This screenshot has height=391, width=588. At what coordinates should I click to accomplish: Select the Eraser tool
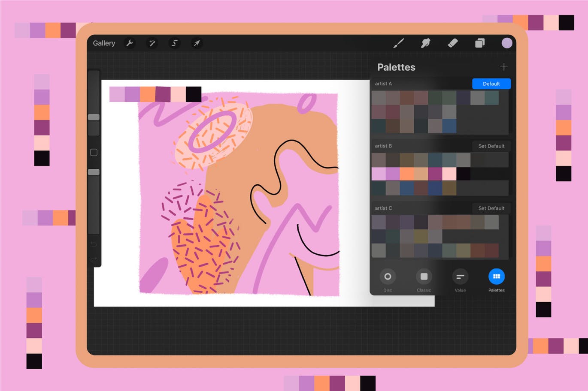click(453, 43)
